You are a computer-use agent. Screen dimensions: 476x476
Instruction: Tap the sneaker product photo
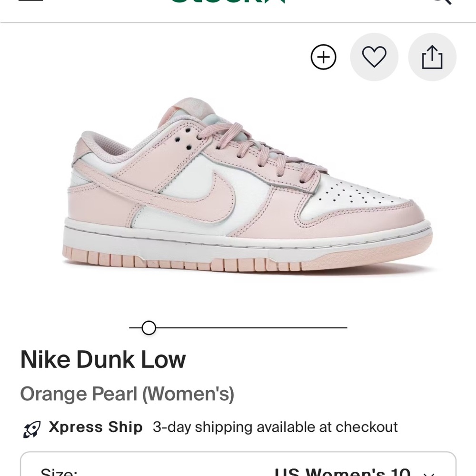coord(238,186)
